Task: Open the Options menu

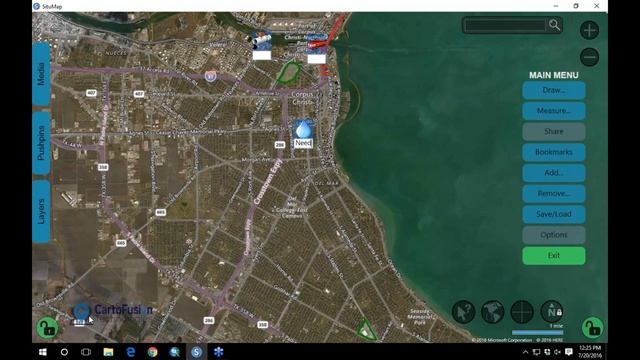Action: click(553, 235)
